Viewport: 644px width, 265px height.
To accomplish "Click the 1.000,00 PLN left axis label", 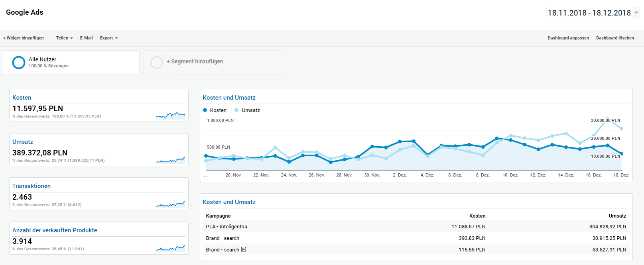I will point(220,120).
